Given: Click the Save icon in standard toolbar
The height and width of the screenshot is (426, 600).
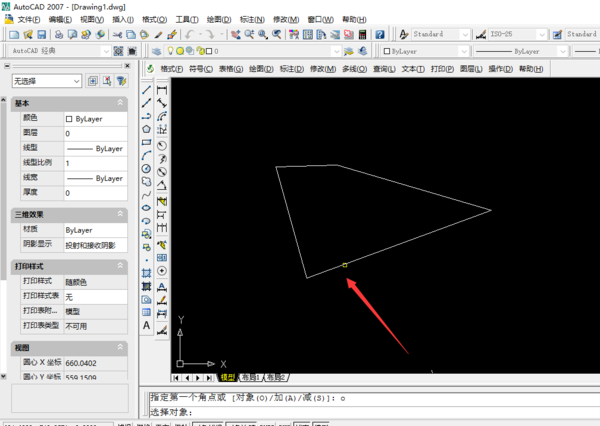Looking at the screenshot, I should point(43,34).
